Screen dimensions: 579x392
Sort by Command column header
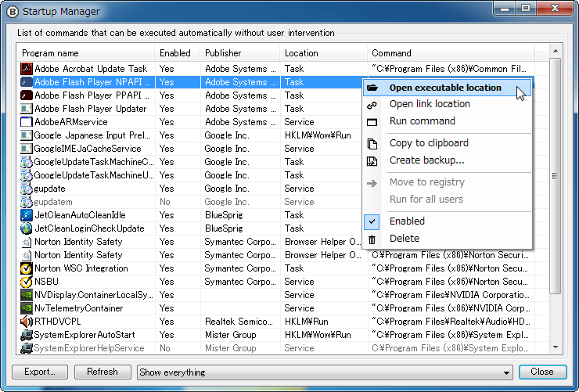coord(451,53)
